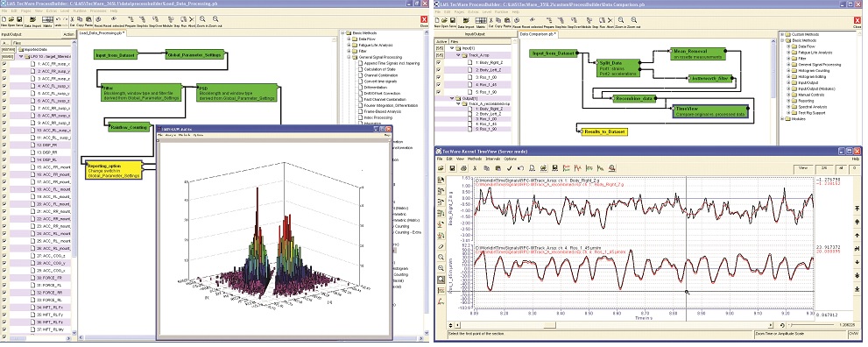Expand Modules folder in Data Comparison tree

(x=781, y=118)
